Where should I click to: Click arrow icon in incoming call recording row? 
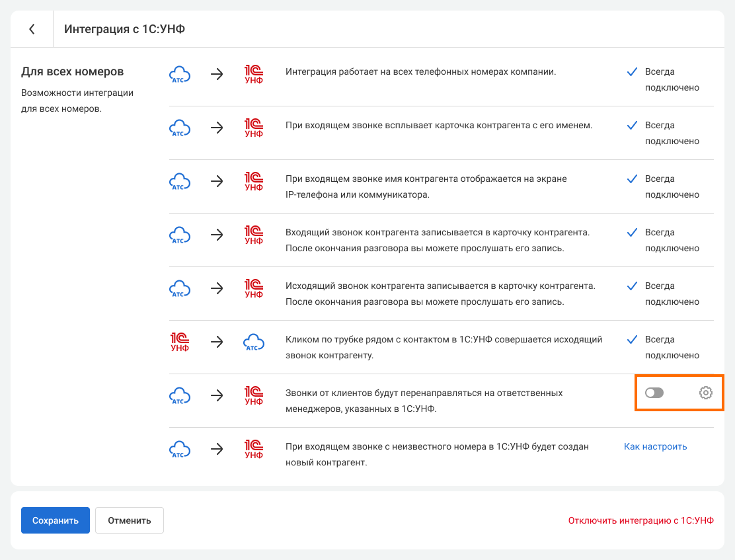coord(217,235)
